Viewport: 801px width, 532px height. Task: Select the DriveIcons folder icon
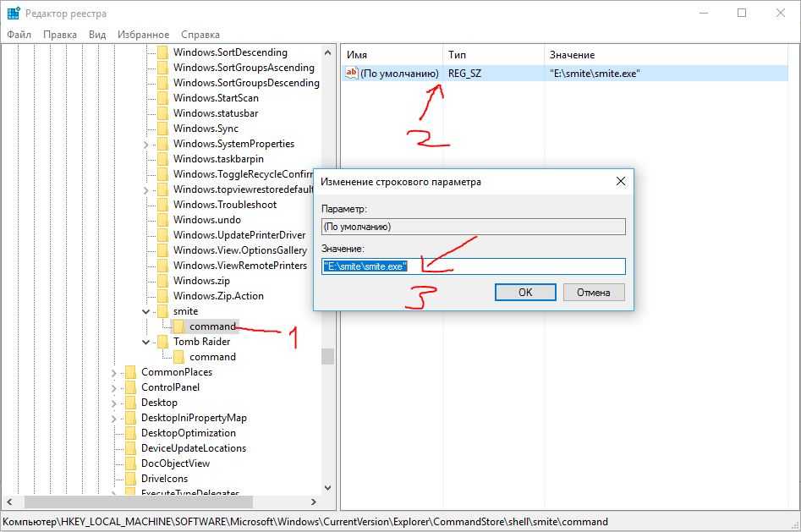click(130, 479)
